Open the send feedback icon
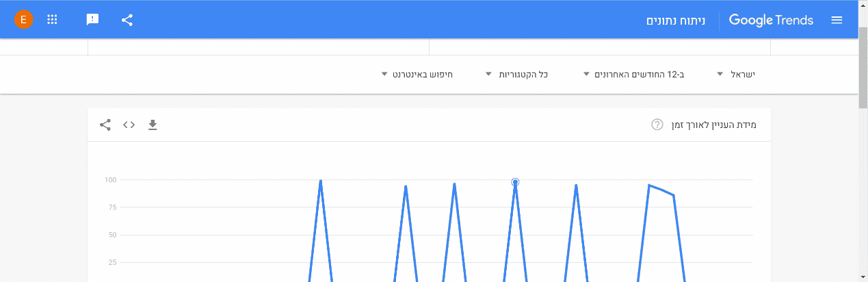The height and width of the screenshot is (282, 868). tap(93, 20)
